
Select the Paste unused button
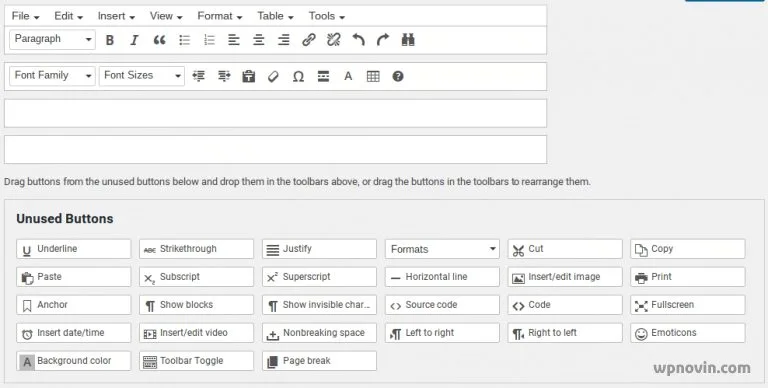(73, 277)
